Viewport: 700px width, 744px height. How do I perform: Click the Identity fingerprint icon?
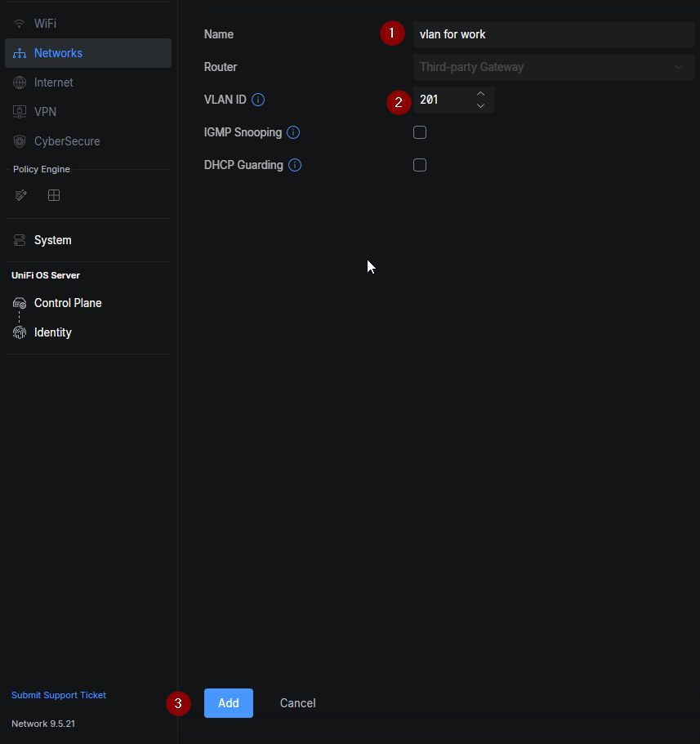pos(20,332)
